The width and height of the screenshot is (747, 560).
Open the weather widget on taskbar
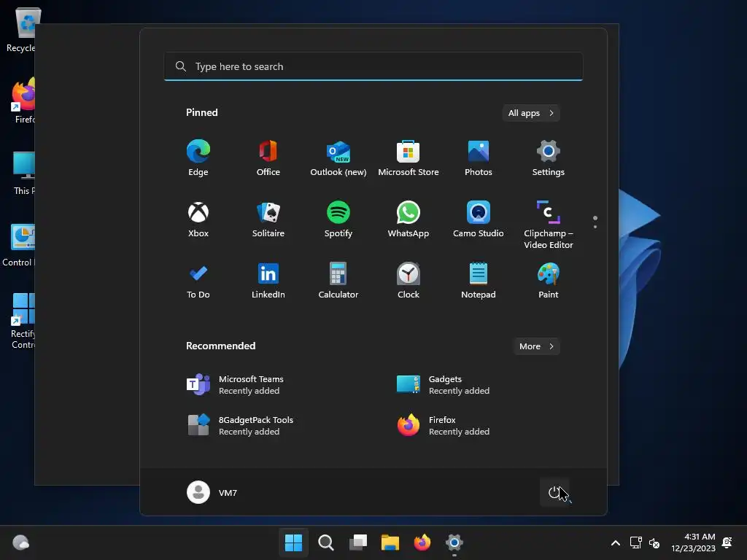click(20, 542)
